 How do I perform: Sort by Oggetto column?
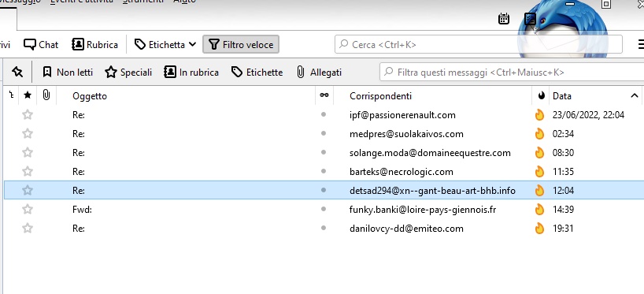pyautogui.click(x=90, y=96)
